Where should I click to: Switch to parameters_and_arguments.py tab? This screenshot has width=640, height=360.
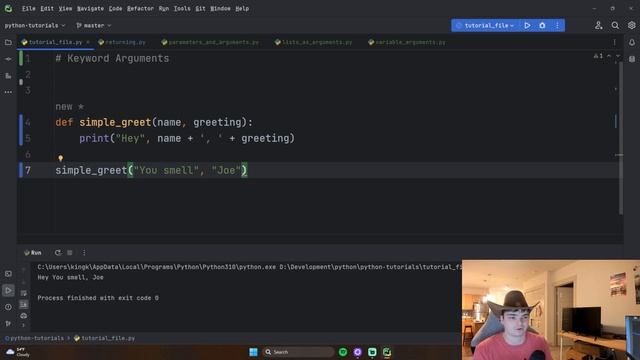coord(210,42)
